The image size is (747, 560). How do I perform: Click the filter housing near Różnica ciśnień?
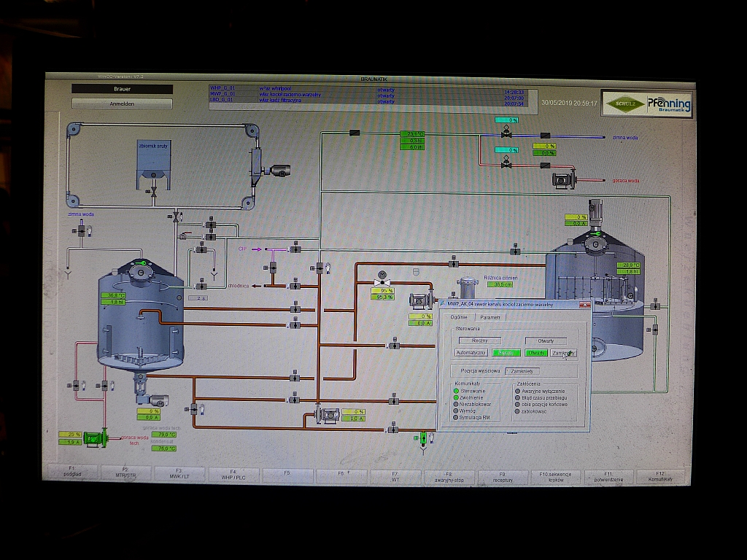click(466, 287)
